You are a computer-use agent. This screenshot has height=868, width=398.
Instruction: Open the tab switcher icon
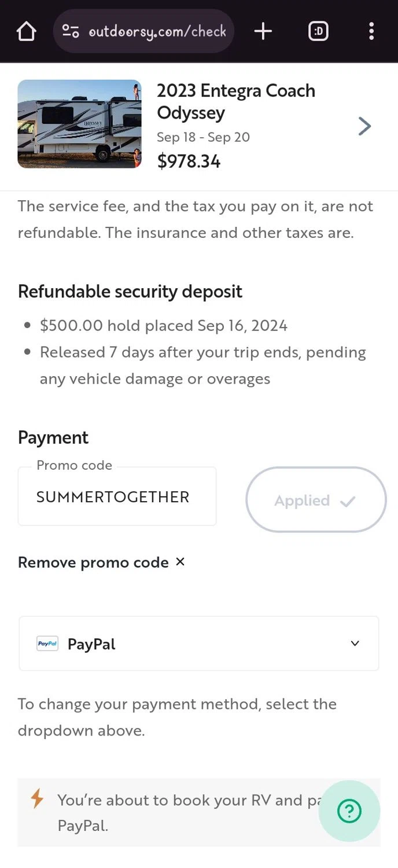318,31
